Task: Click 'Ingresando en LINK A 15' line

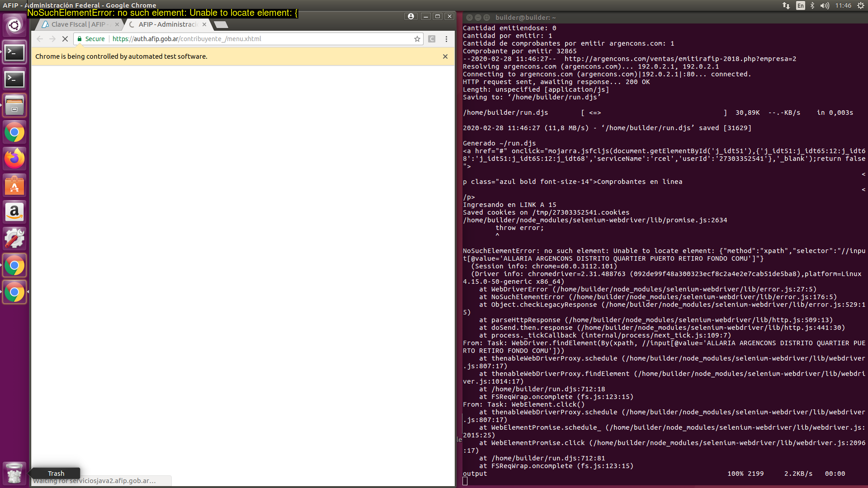Action: pos(509,205)
